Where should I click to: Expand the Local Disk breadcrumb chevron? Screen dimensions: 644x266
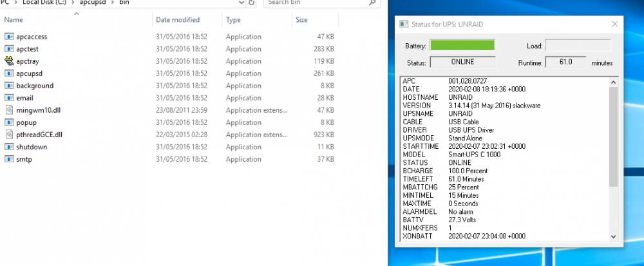[x=74, y=3]
